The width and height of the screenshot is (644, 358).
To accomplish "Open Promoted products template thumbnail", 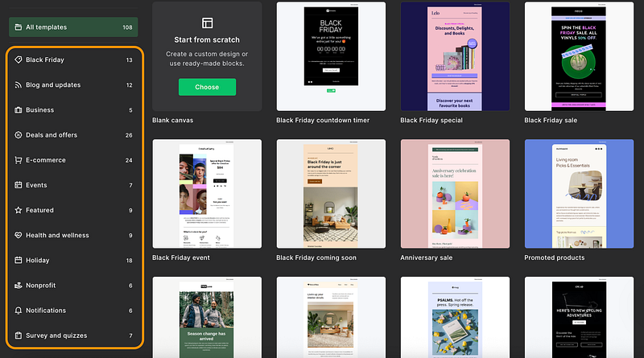I will point(579,194).
